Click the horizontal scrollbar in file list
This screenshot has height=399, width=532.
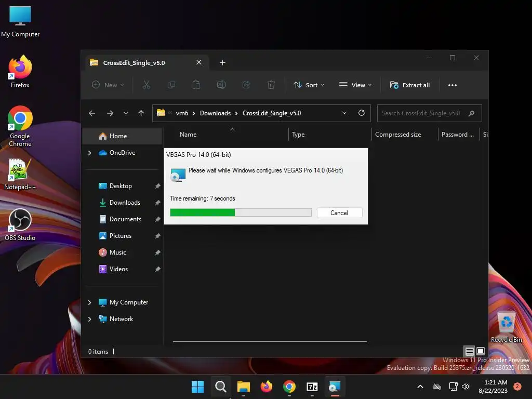point(270,341)
